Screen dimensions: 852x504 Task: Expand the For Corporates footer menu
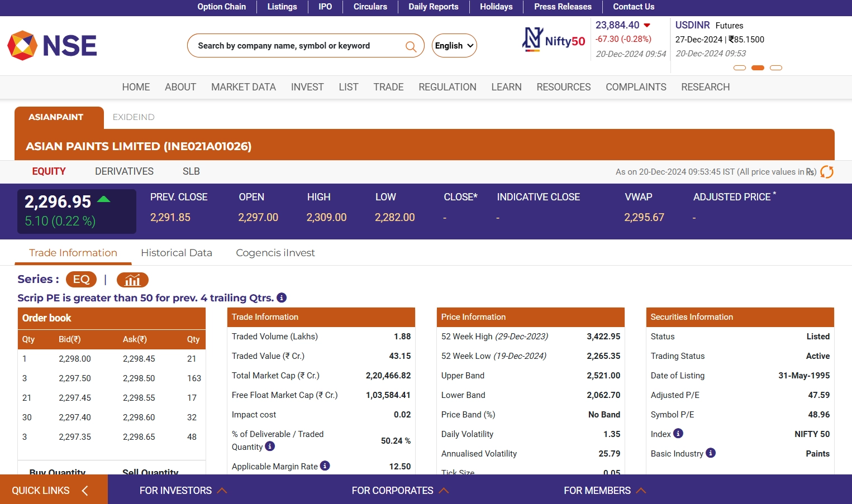point(399,491)
